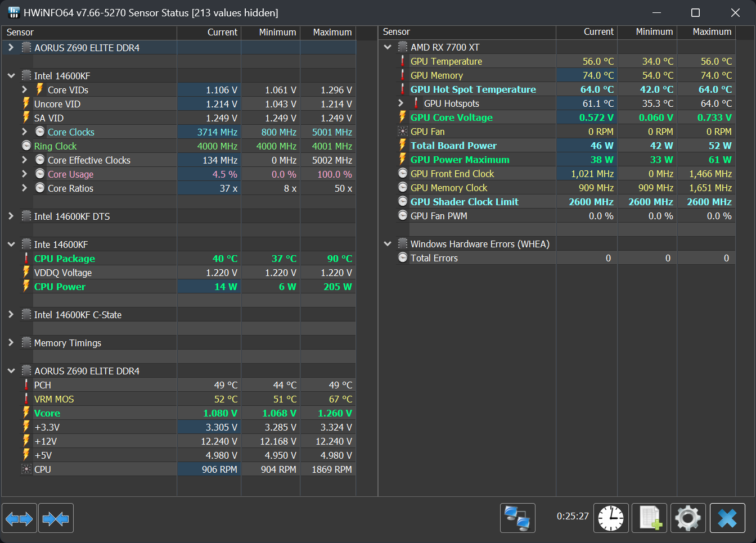Collapse Windows Hardware Errors (WHEA) section
The width and height of the screenshot is (756, 543).
pyautogui.click(x=388, y=244)
